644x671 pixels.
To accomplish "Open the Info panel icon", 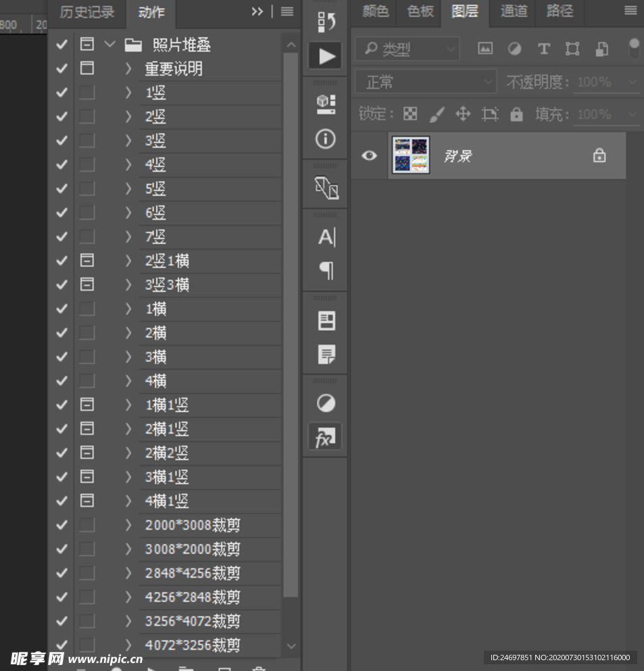I will click(326, 139).
